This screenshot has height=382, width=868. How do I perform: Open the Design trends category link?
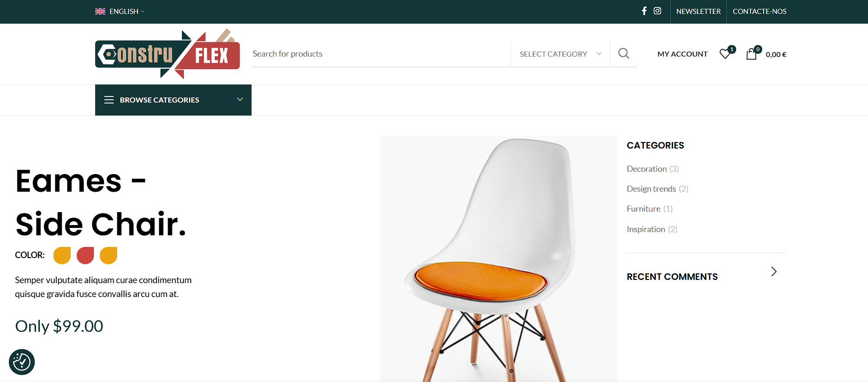pos(651,189)
